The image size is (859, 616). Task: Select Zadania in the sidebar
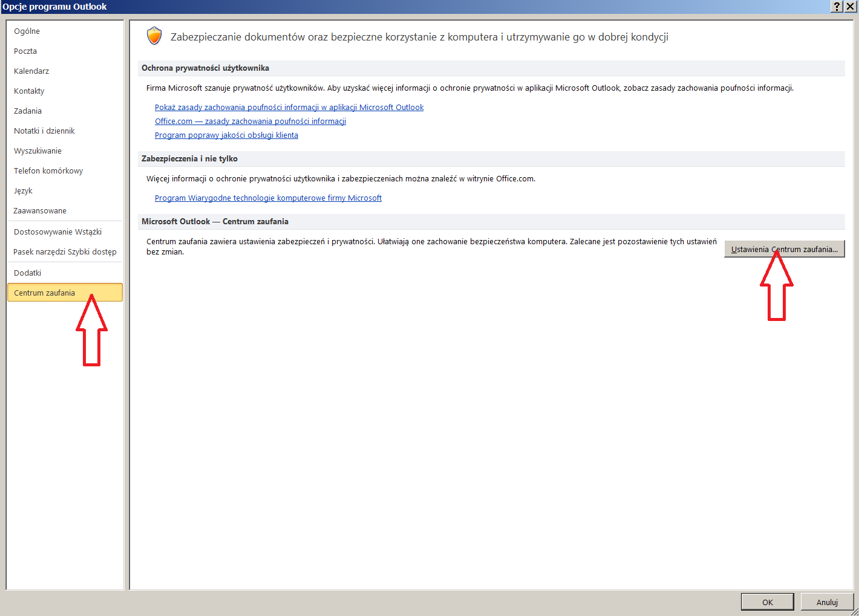(x=65, y=111)
